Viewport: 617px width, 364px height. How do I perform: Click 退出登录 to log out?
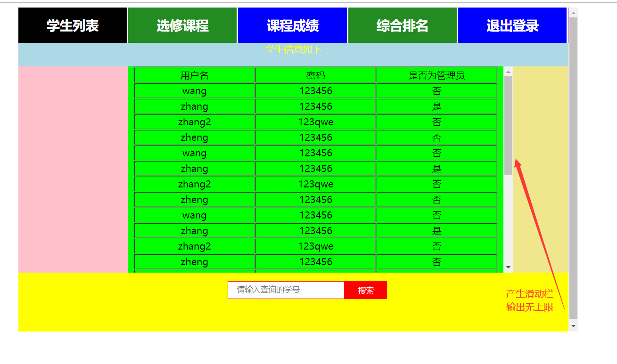[512, 25]
